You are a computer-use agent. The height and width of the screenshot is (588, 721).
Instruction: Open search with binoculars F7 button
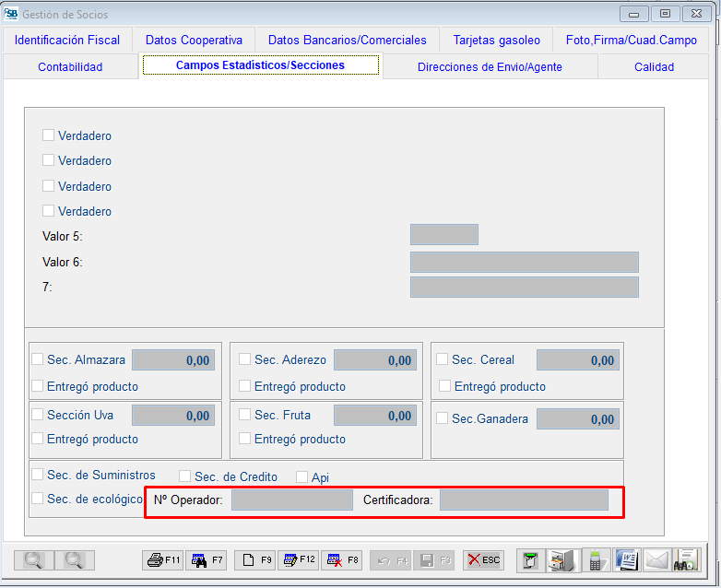[207, 559]
